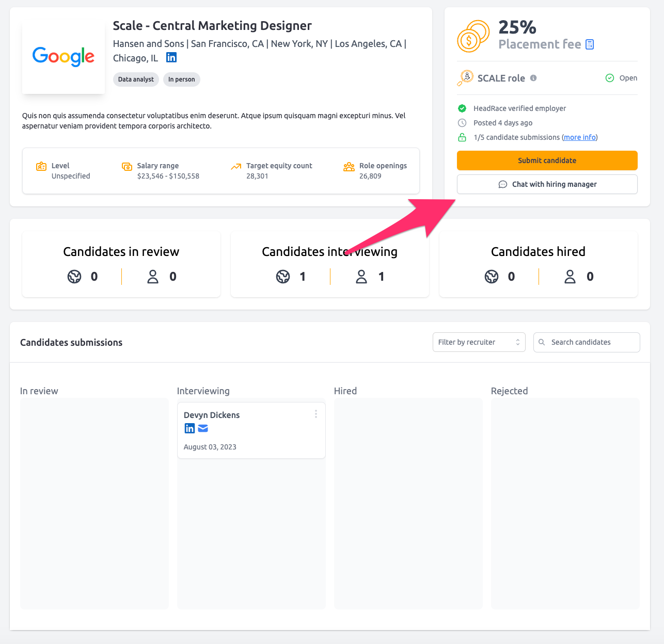Click the gold coins placement fee icon

pos(473,36)
